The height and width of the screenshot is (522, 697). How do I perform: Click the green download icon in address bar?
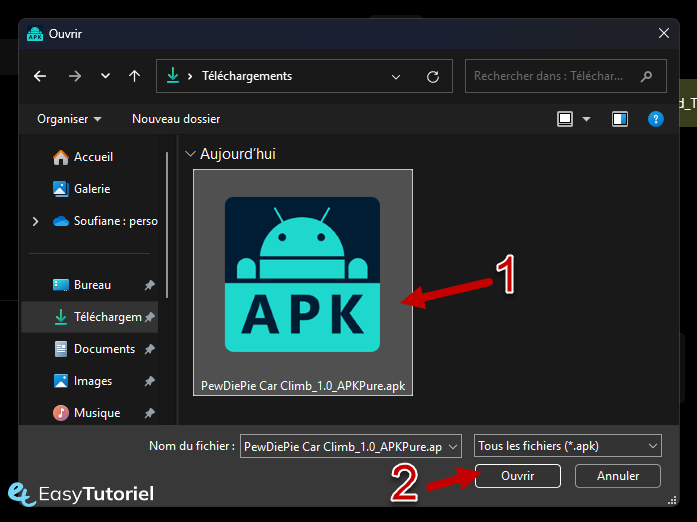coord(173,76)
